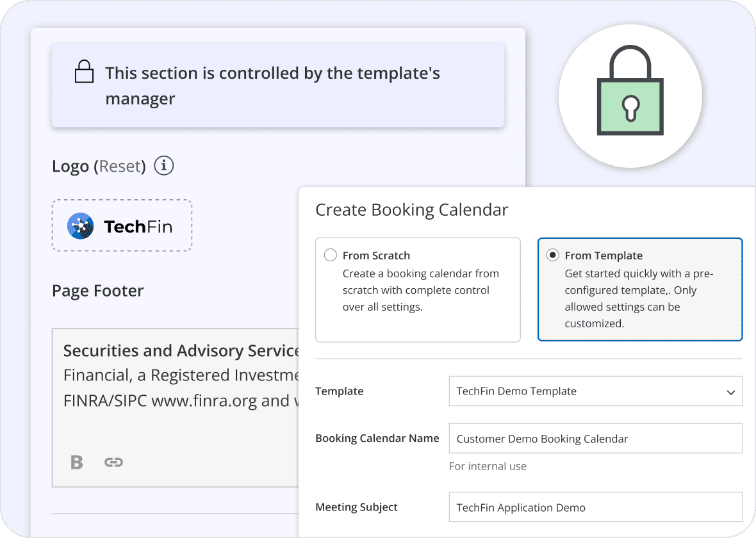The image size is (756, 538).
Task: Toggle bold formatting in the Page Footer editor
Action: click(x=77, y=462)
